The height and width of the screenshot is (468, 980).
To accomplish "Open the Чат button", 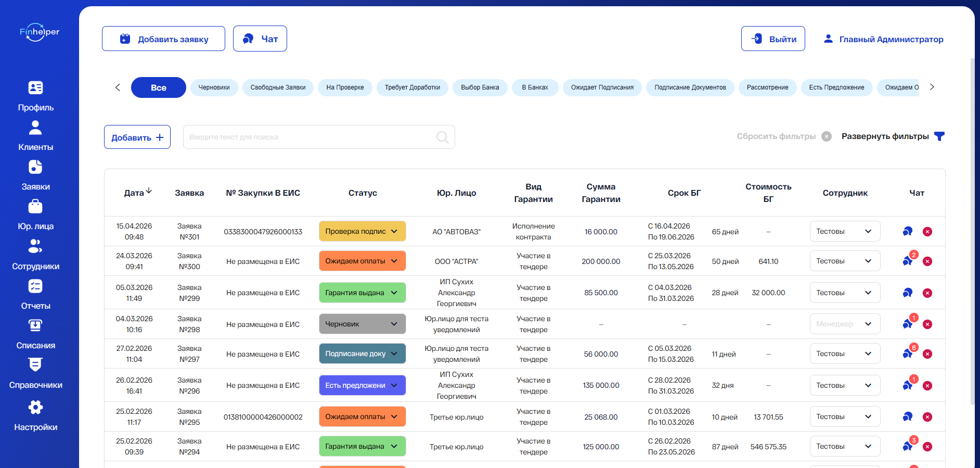I will [x=260, y=39].
